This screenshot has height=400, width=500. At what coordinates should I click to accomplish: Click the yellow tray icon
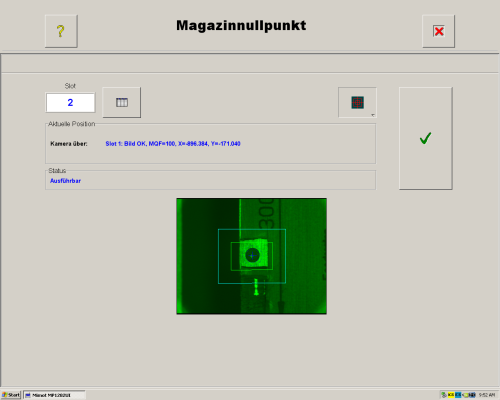tap(451, 395)
